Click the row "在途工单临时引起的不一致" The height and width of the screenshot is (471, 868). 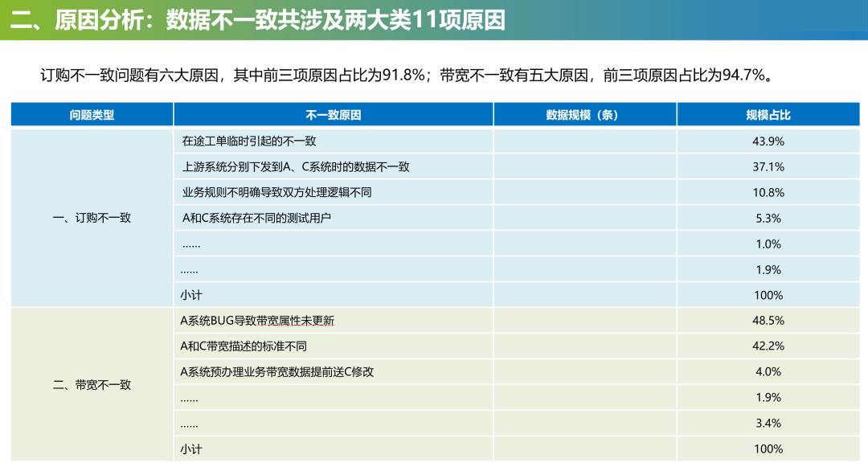(x=435, y=141)
